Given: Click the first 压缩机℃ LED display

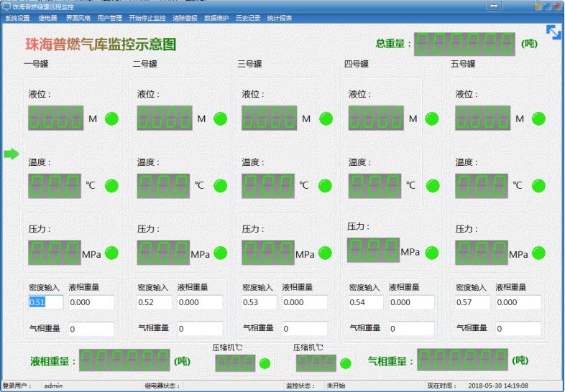Looking at the screenshot, I should tap(235, 363).
